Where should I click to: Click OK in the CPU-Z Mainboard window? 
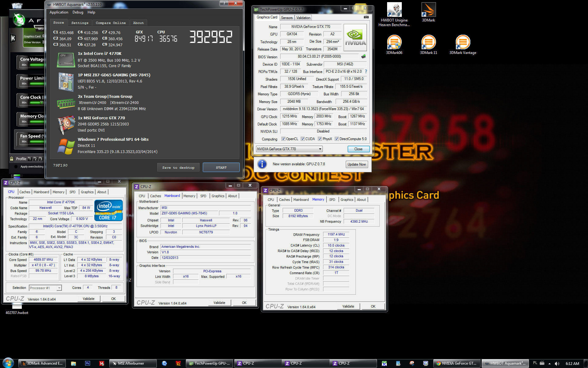(x=244, y=303)
